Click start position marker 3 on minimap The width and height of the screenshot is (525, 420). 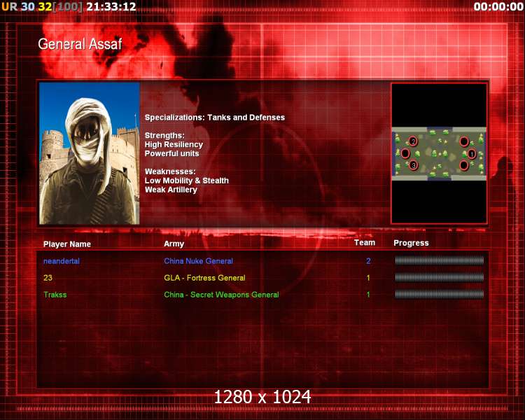tap(414, 165)
